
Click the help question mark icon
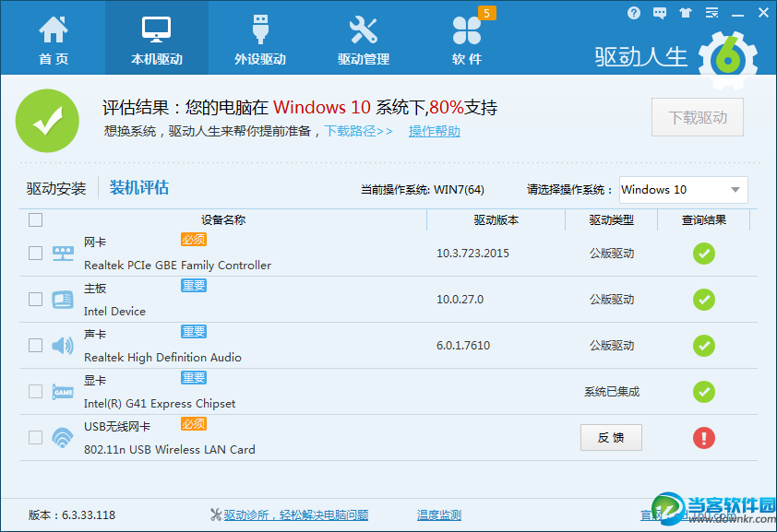(634, 13)
